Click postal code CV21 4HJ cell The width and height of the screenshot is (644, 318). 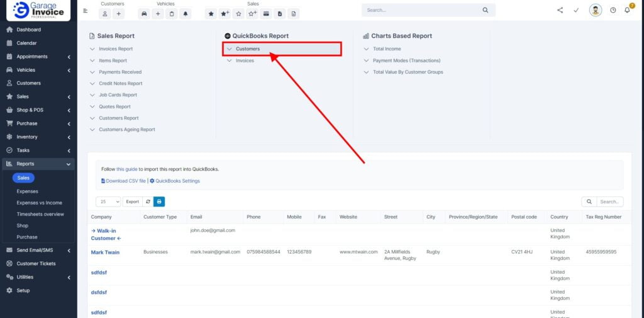[521, 252]
